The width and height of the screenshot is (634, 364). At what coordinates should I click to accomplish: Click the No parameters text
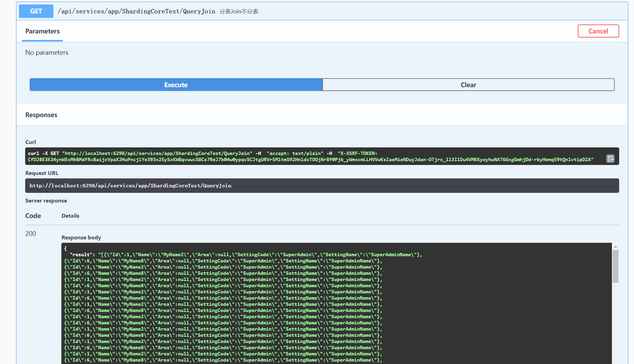tap(47, 53)
